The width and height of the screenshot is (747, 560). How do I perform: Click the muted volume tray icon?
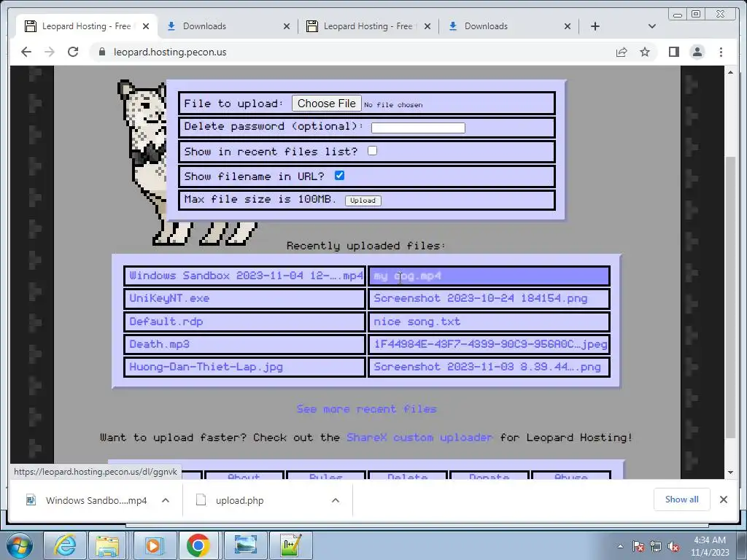[673, 546]
